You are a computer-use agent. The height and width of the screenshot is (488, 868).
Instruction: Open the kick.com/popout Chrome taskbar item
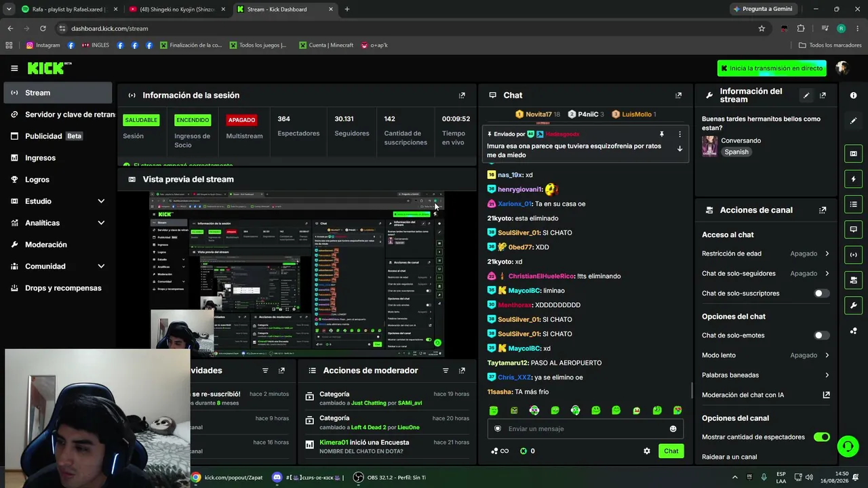click(227, 478)
